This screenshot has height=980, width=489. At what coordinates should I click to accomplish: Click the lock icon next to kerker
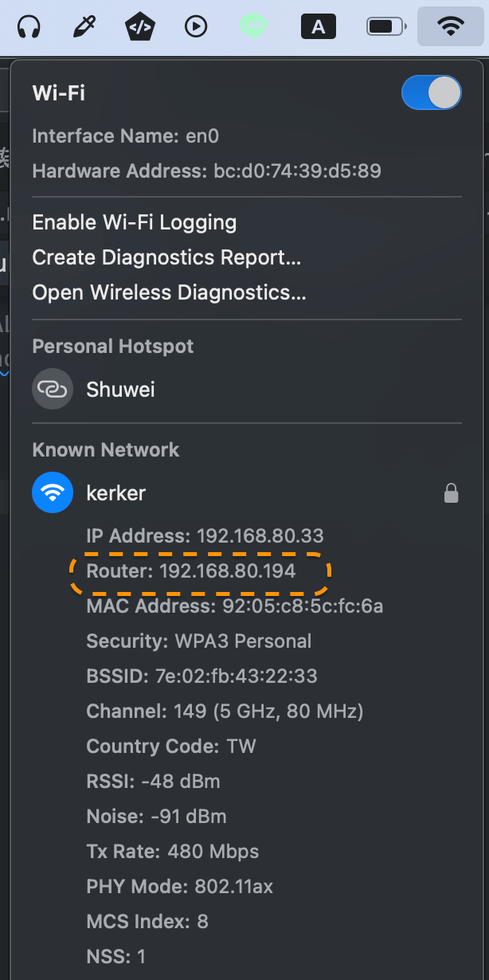[451, 492]
